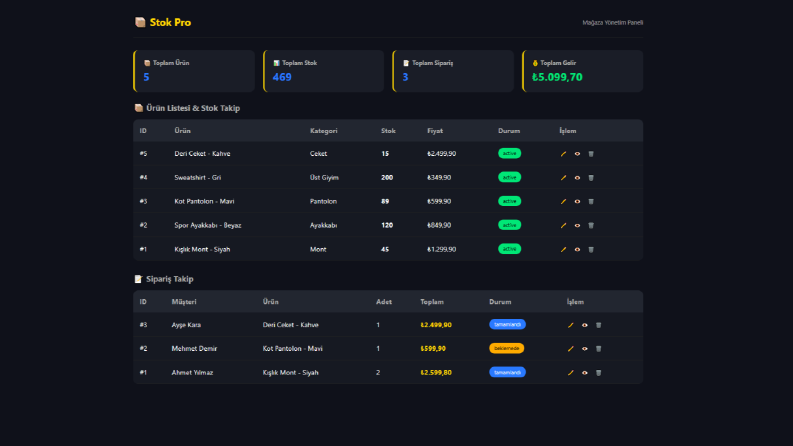View Ayşe Kara's order eye icon
The height and width of the screenshot is (446, 793).
point(585,325)
